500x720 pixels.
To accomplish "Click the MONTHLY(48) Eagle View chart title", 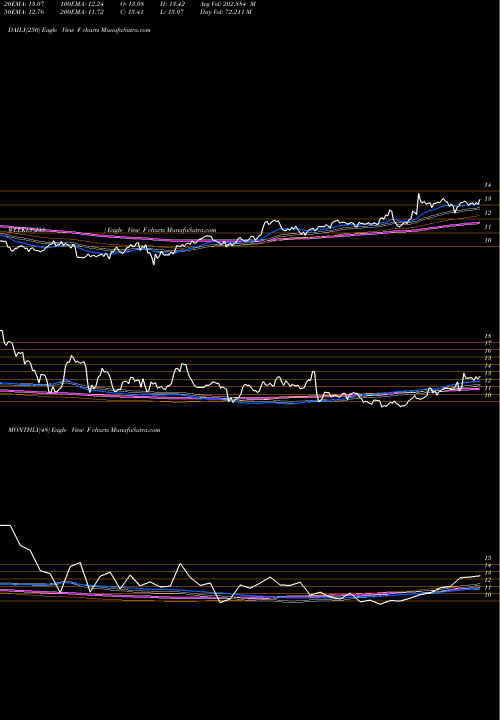I will pos(84,430).
